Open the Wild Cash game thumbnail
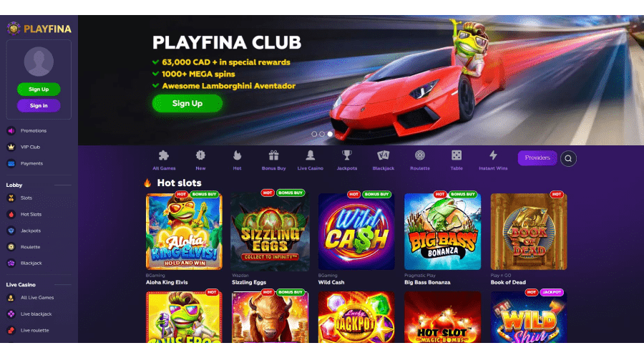Viewport: 644px width, 358px height. pos(356,231)
